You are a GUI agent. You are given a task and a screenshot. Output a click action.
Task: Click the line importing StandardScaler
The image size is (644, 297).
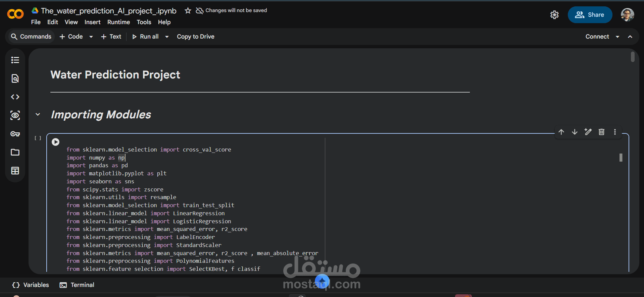144,245
